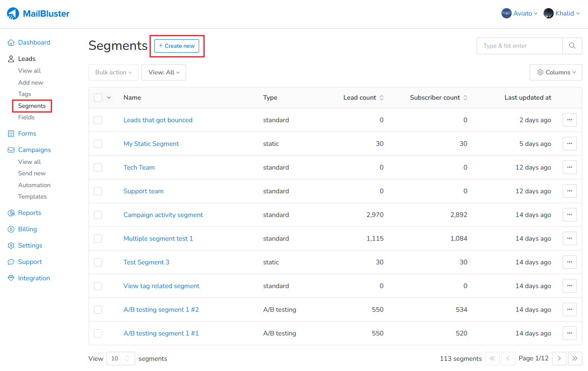Click the MailBluster logo

38,13
